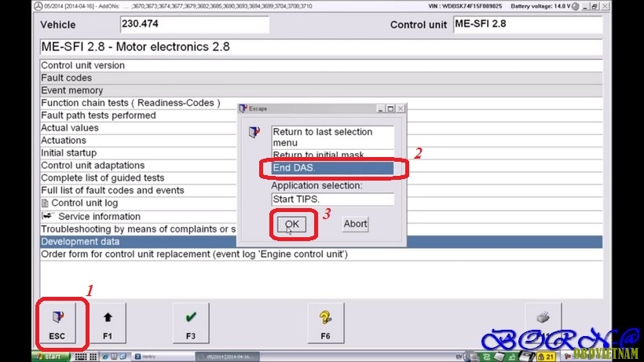
Task: Click the F3 green checkmark confirm button
Action: pos(191,324)
